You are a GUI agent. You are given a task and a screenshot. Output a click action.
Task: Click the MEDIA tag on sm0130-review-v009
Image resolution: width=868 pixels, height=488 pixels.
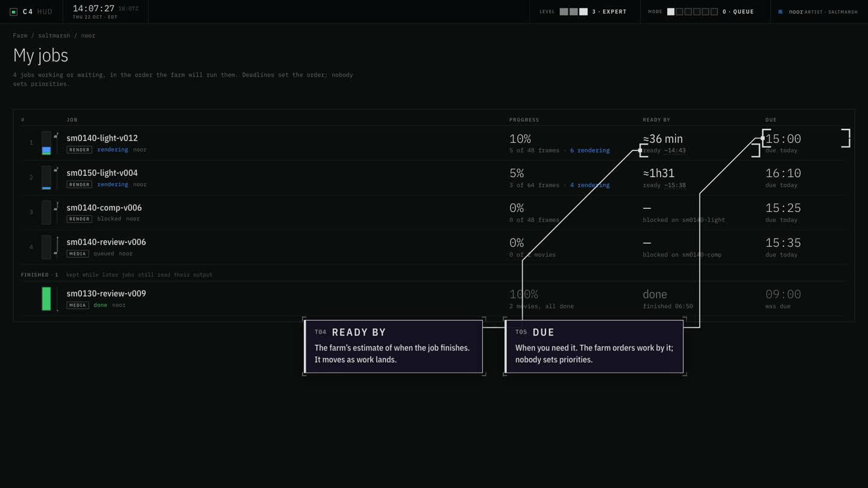pos(78,305)
